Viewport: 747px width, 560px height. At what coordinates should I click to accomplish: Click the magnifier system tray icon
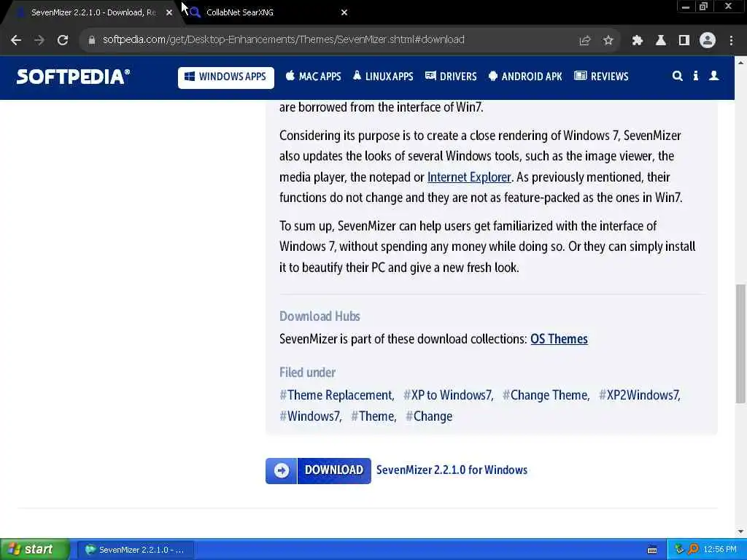tap(693, 550)
